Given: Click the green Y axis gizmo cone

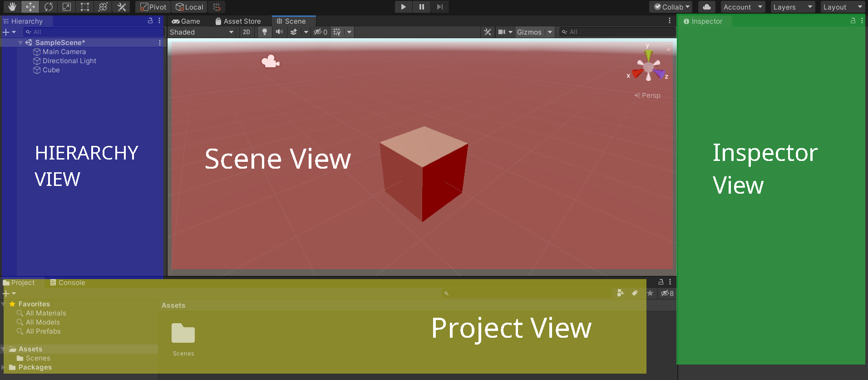Looking at the screenshot, I should pos(648,55).
